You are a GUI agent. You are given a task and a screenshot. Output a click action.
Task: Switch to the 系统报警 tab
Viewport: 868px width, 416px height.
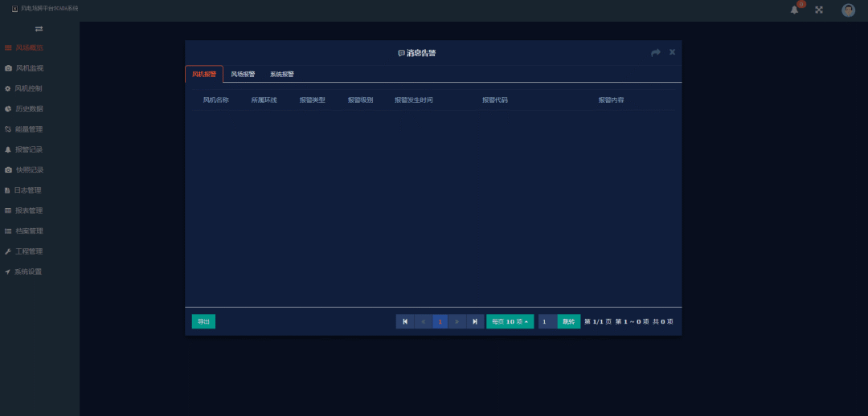pos(282,74)
